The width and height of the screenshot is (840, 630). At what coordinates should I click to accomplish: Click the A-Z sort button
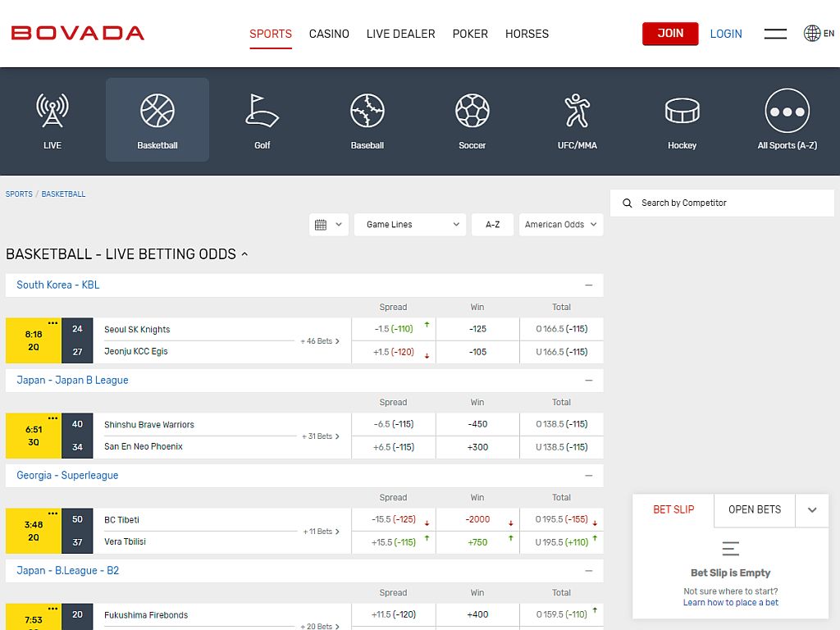(492, 225)
